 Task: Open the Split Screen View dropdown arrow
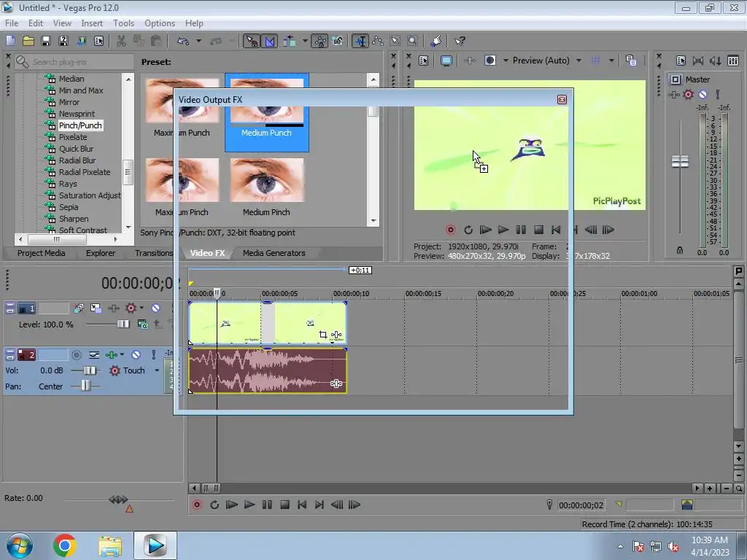click(x=506, y=61)
